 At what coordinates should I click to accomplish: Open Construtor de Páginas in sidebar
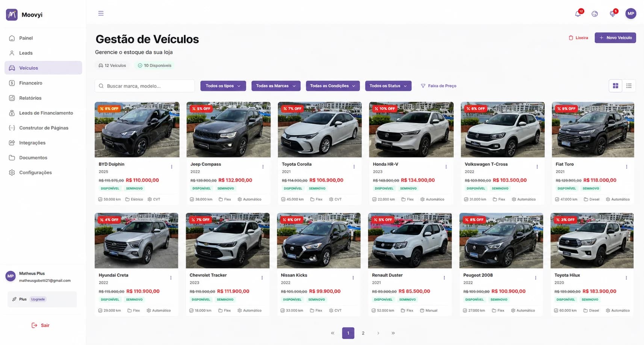(43, 128)
